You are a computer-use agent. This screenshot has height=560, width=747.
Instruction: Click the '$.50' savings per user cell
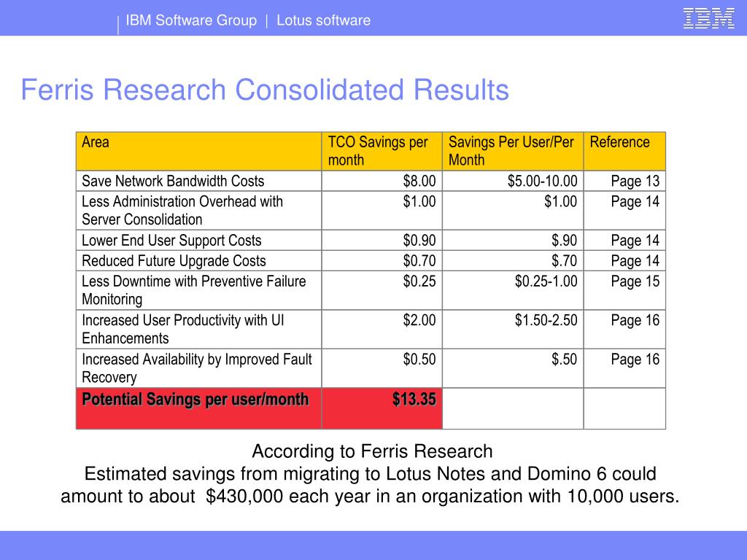point(513,368)
